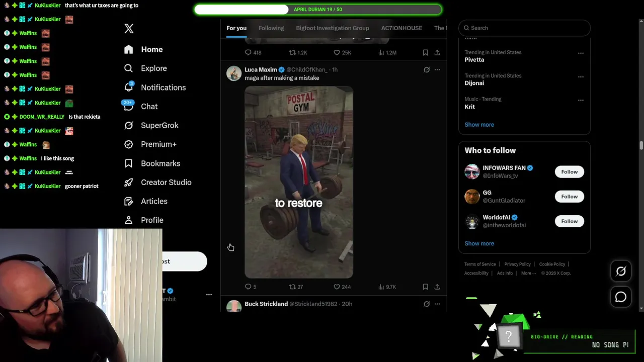
Task: Switch to the Following tab
Action: (x=271, y=28)
